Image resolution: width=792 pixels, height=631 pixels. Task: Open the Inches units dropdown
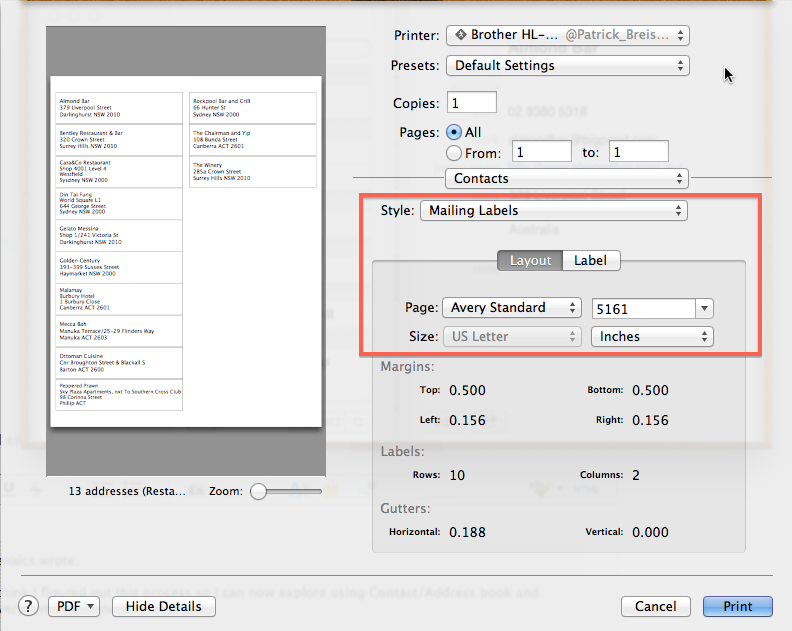pos(653,337)
